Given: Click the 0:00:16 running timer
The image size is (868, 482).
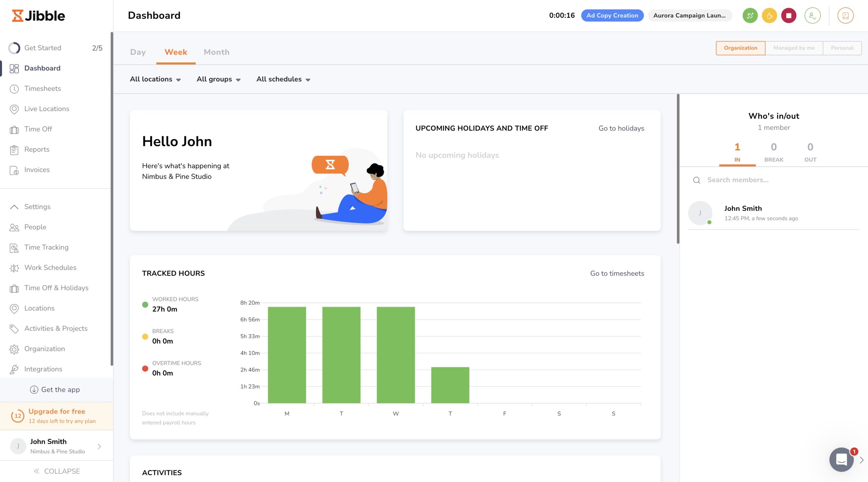Looking at the screenshot, I should [562, 16].
